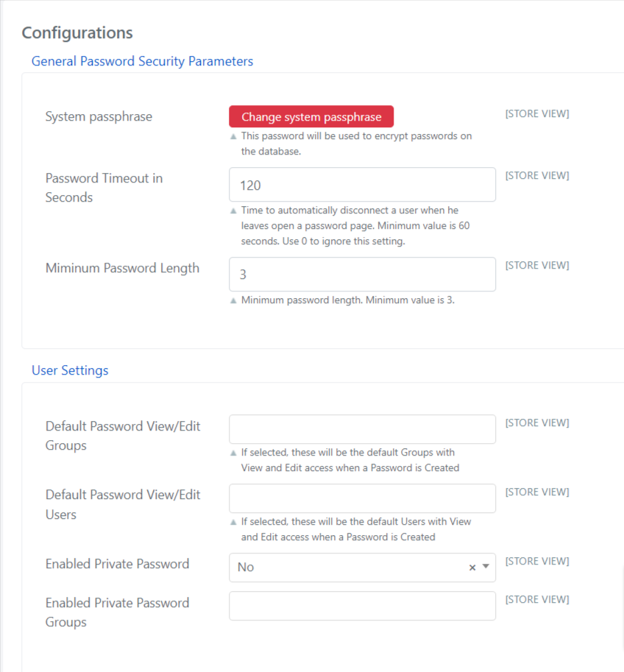Viewport: 624px width, 672px height.
Task: Collapse General Password Security Parameters section
Action: (x=142, y=61)
